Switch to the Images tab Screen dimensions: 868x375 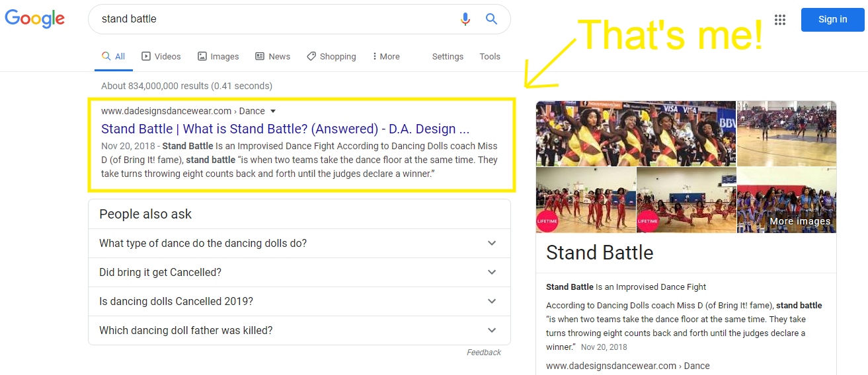coord(218,57)
